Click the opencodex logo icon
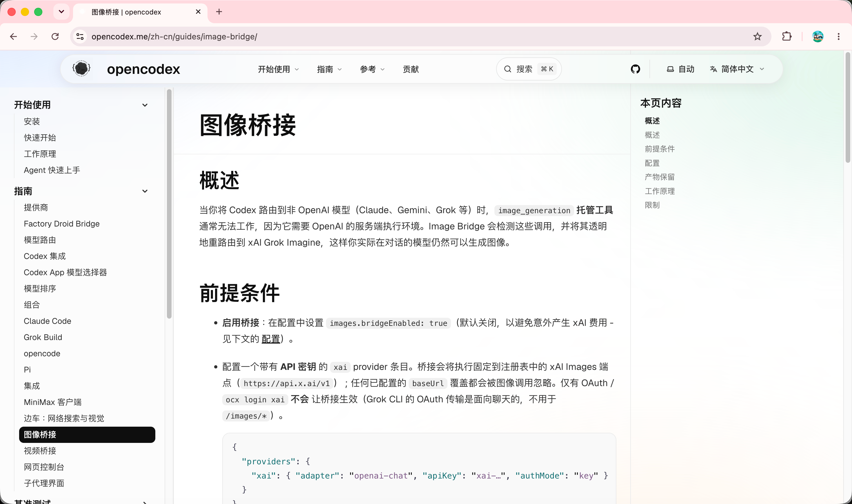This screenshot has height=504, width=852. point(81,69)
